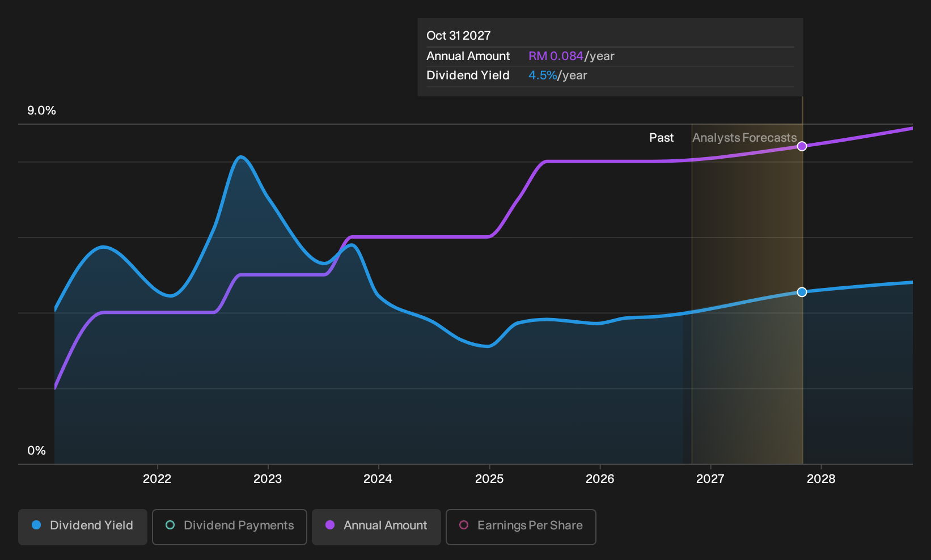Click the tooltip date 'Oct 31 2027'
The width and height of the screenshot is (931, 560).
tap(458, 36)
